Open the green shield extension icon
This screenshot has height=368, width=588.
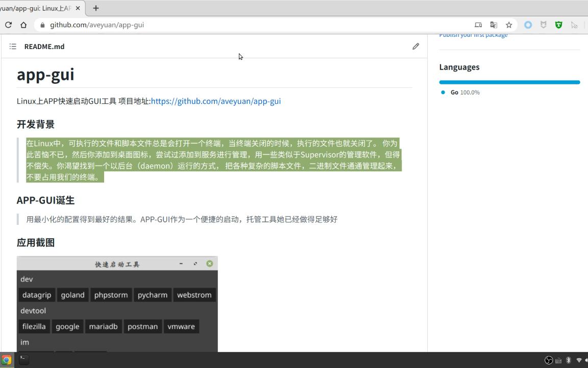(x=558, y=25)
